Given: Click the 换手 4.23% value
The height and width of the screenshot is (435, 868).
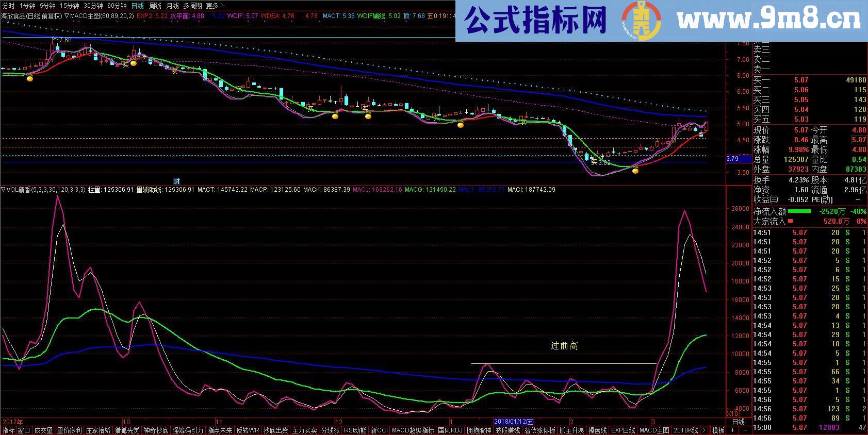Looking at the screenshot, I should tap(798, 180).
